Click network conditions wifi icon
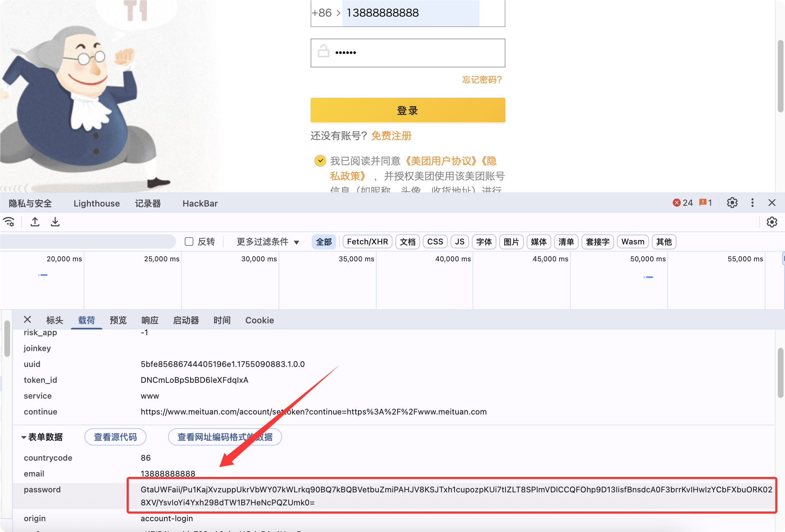The image size is (785, 532). click(x=9, y=222)
